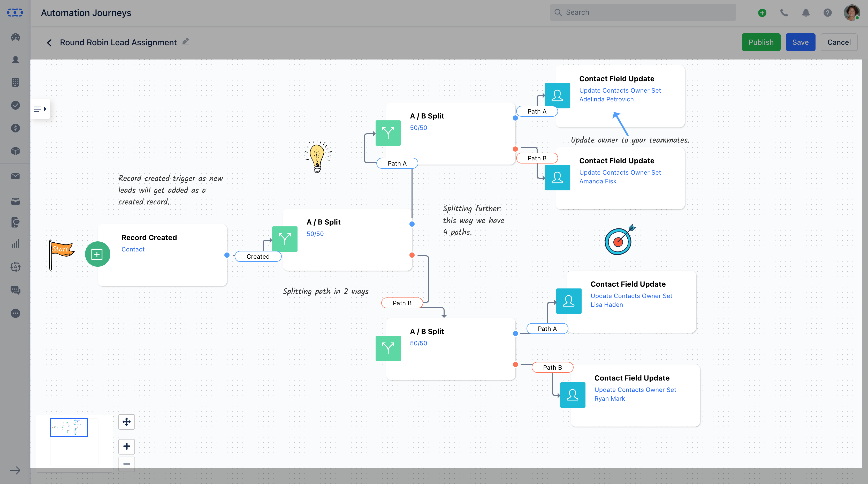Image resolution: width=868 pixels, height=484 pixels.
Task: Click the help question mark icon
Action: (828, 13)
